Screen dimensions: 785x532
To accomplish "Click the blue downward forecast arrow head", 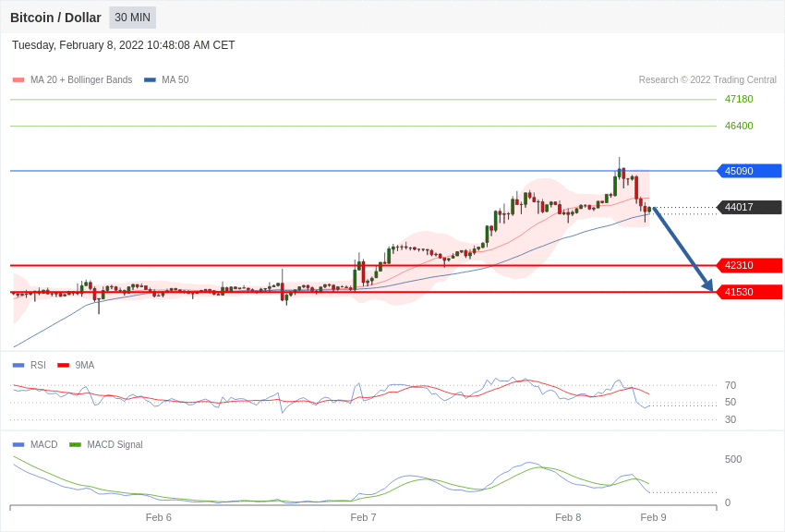I will [x=708, y=285].
